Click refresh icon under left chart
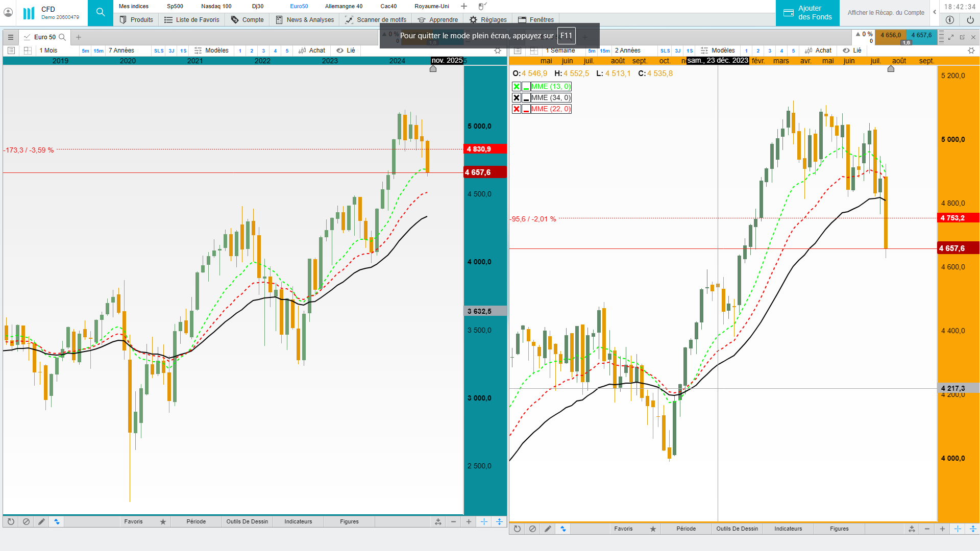Image resolution: width=980 pixels, height=551 pixels. pos(11,522)
